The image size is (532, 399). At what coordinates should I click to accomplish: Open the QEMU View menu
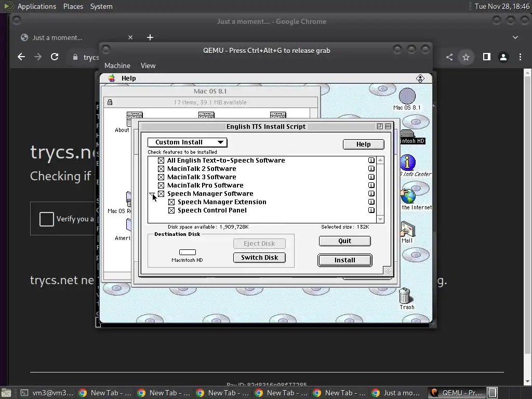[x=148, y=65]
